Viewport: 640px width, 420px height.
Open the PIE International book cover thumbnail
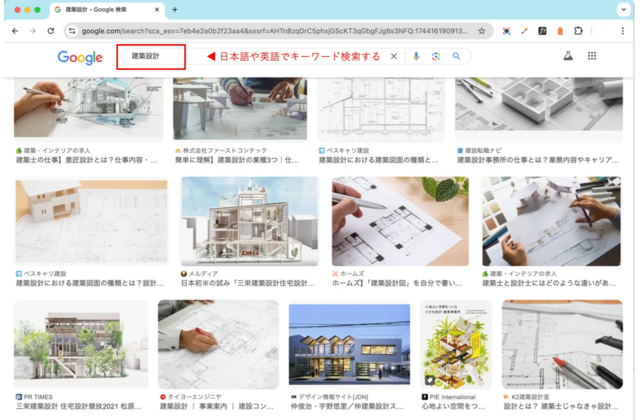(456, 344)
